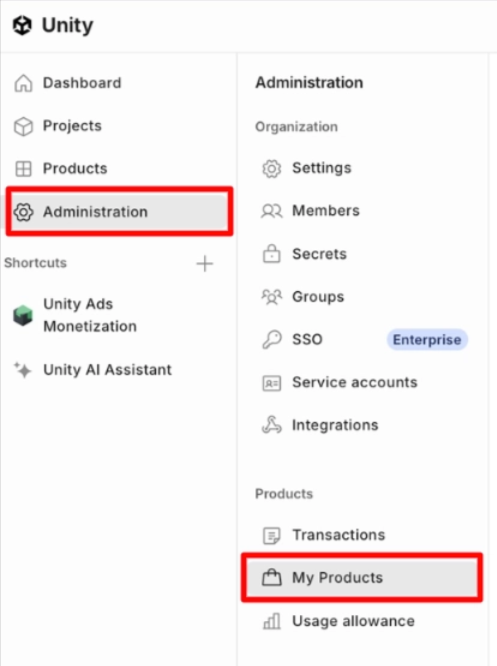Click the Unity AI Assistant sparkle icon
The width and height of the screenshot is (497, 666).
click(x=23, y=370)
